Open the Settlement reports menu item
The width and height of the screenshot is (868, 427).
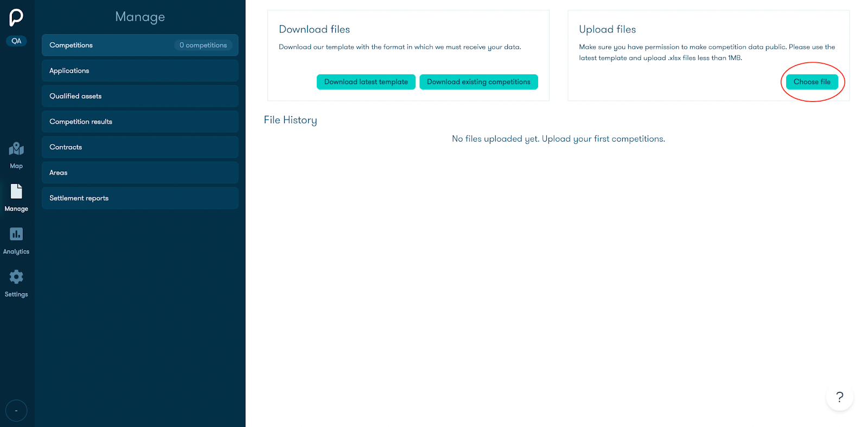coord(140,198)
